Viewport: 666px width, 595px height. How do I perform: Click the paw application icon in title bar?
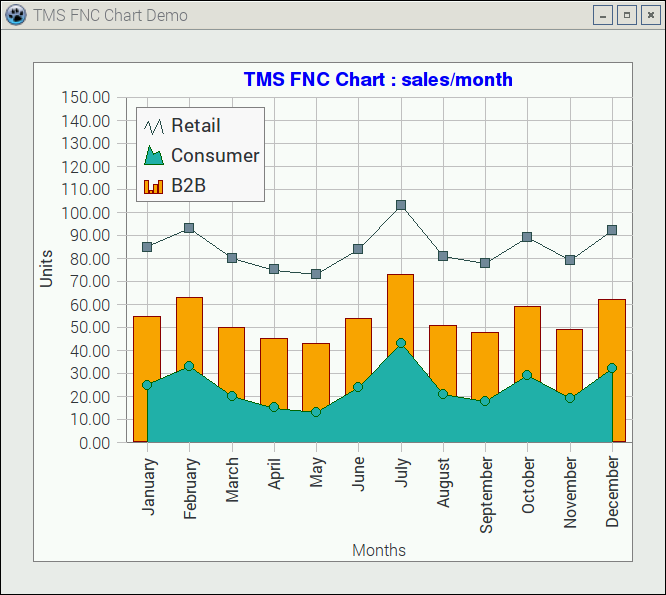16,15
